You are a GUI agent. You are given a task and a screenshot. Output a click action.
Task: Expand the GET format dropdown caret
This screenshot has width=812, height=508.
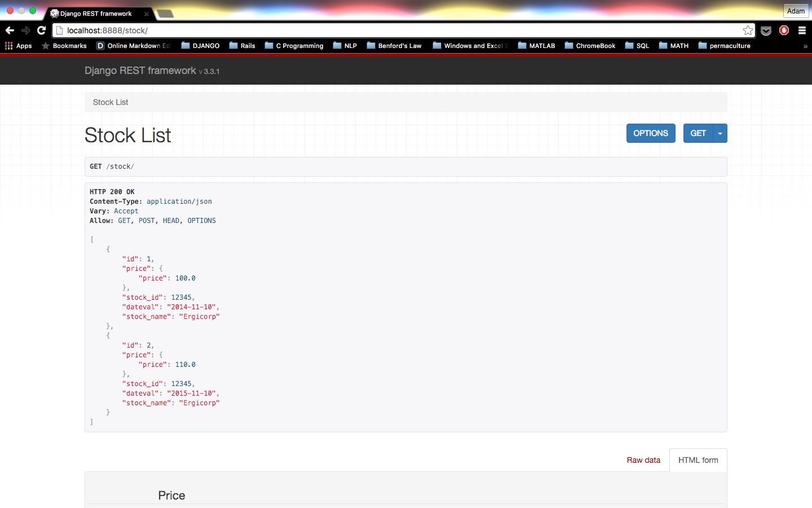pyautogui.click(x=720, y=133)
